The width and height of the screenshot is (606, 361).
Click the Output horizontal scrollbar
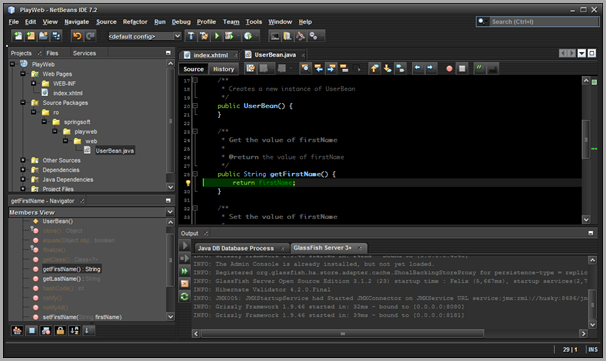(x=342, y=333)
